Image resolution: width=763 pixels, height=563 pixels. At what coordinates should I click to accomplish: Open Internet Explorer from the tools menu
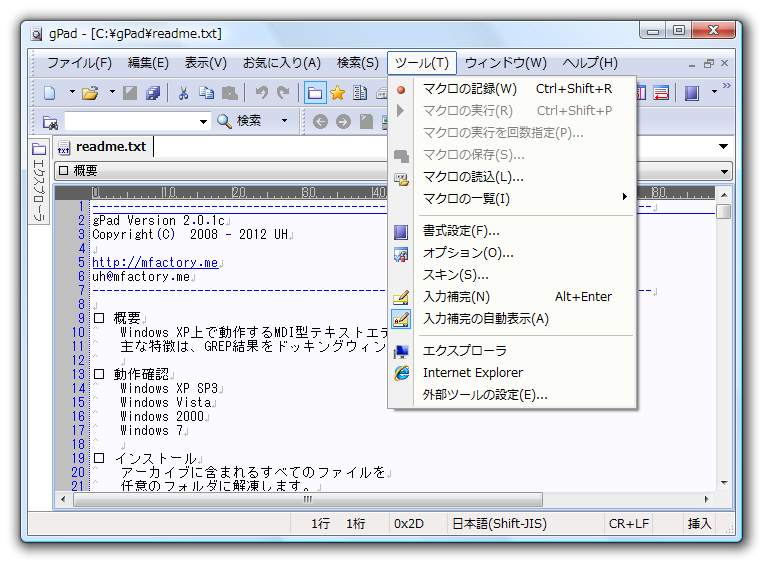(x=472, y=373)
